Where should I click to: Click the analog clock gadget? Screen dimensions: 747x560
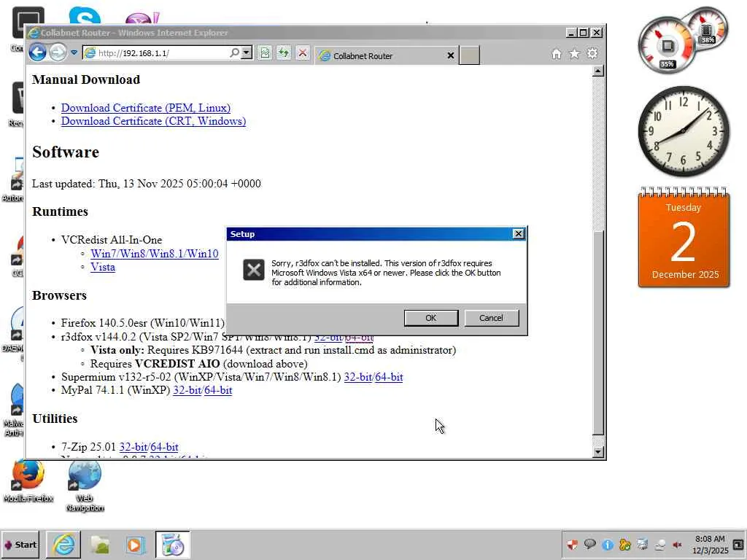click(x=684, y=131)
